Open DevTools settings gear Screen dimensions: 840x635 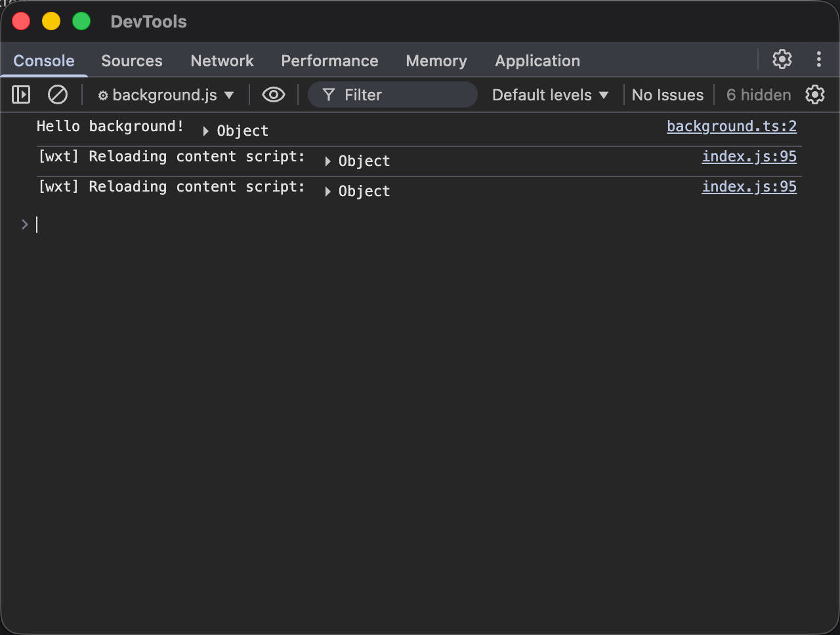tap(782, 60)
